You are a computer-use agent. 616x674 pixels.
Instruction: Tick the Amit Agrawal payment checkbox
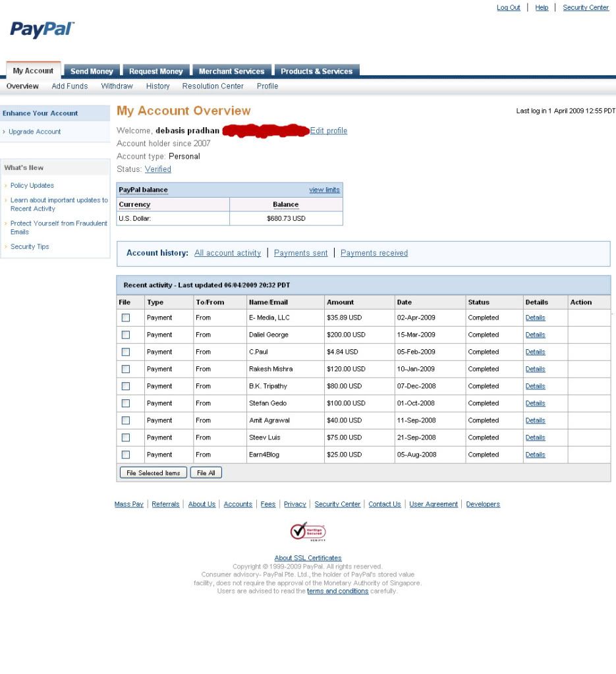(x=126, y=420)
